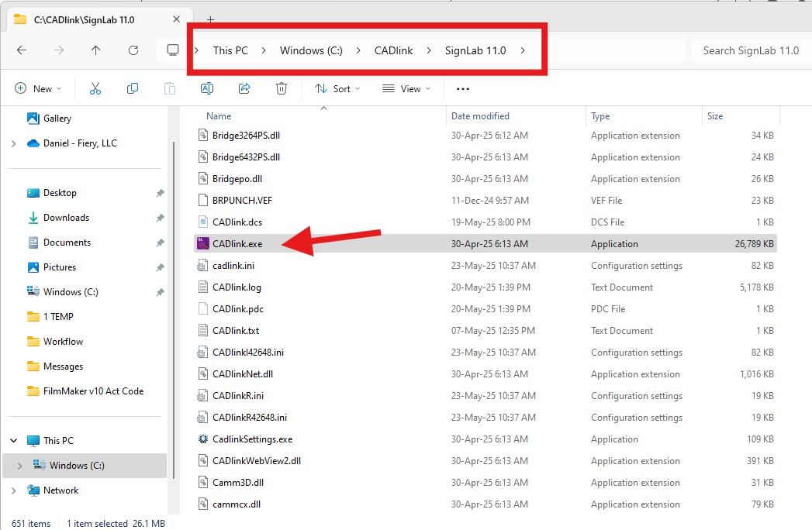Image resolution: width=812 pixels, height=530 pixels.
Task: Click chevron after This PC in address bar
Action: tap(264, 50)
